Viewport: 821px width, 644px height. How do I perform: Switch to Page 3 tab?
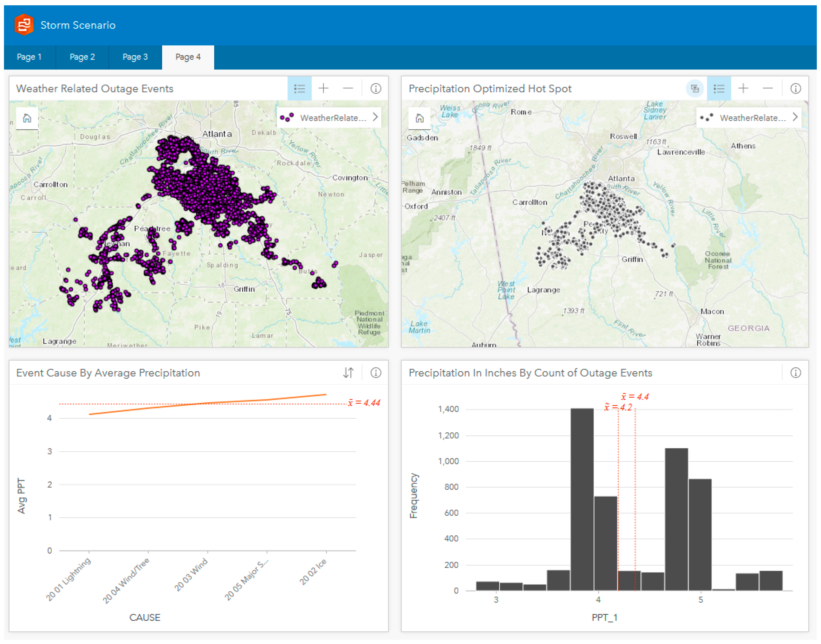(x=135, y=57)
